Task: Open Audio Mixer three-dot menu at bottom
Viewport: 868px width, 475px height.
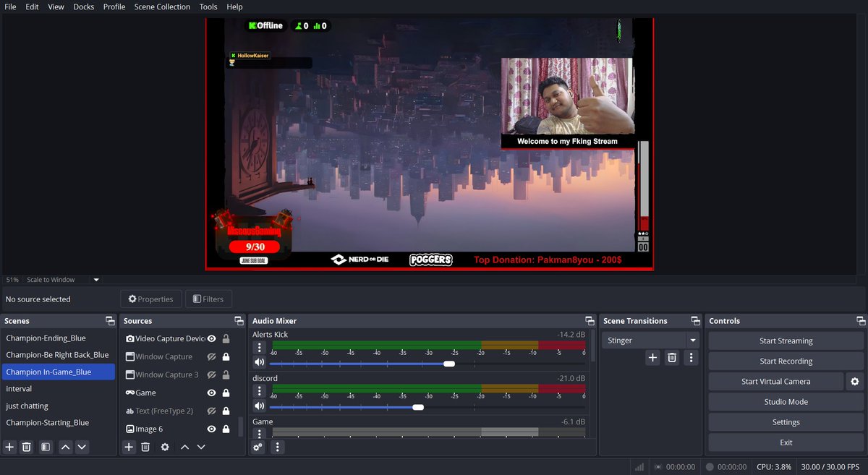Action: point(276,448)
